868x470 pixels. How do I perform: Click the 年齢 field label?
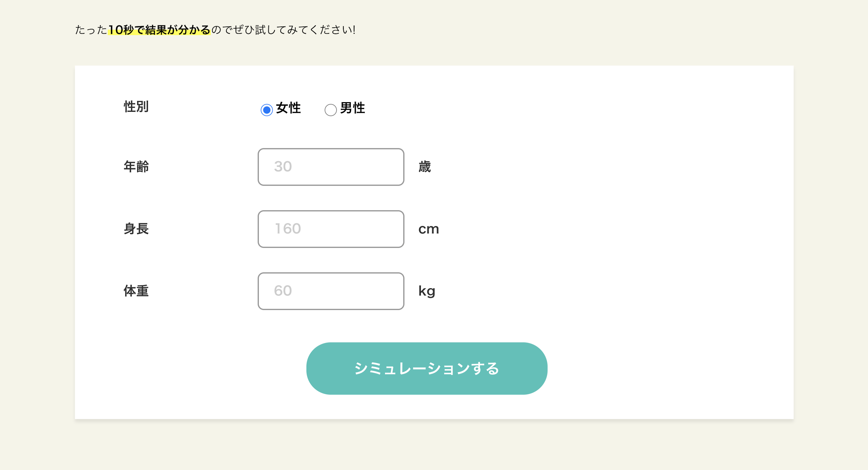click(x=136, y=166)
